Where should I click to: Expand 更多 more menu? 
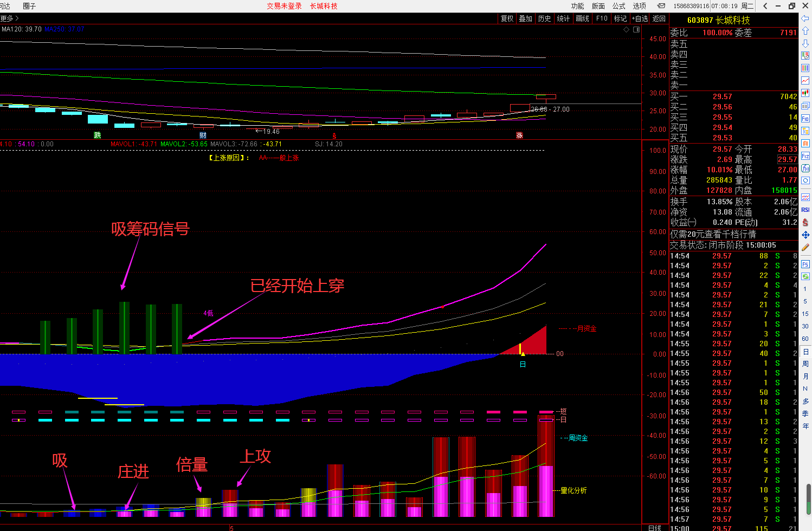[9, 18]
